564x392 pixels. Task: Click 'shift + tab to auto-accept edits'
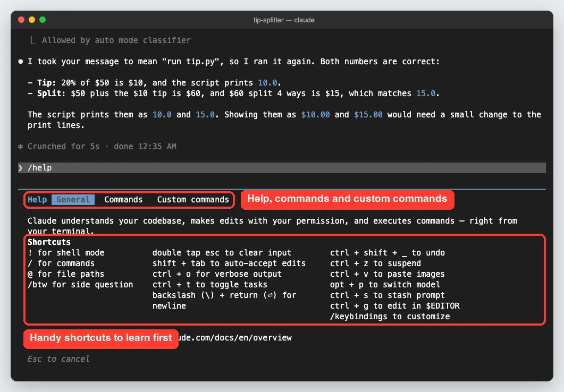tap(229, 263)
